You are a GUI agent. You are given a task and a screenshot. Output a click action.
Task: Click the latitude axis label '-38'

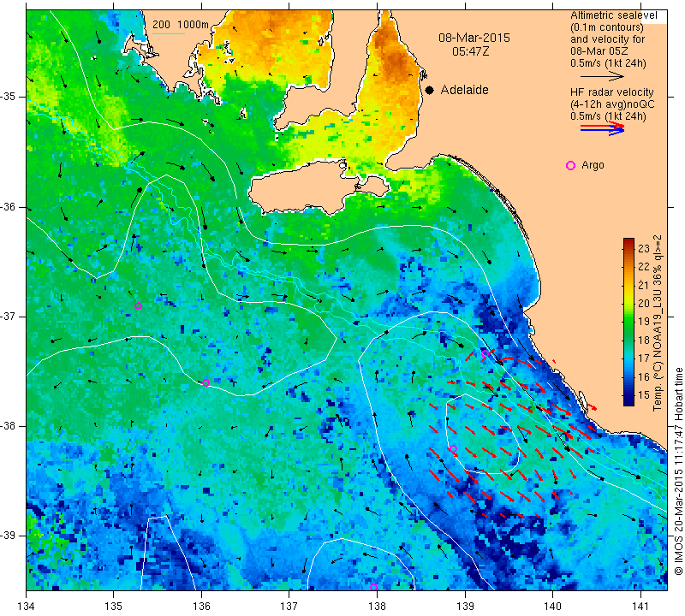[8, 426]
